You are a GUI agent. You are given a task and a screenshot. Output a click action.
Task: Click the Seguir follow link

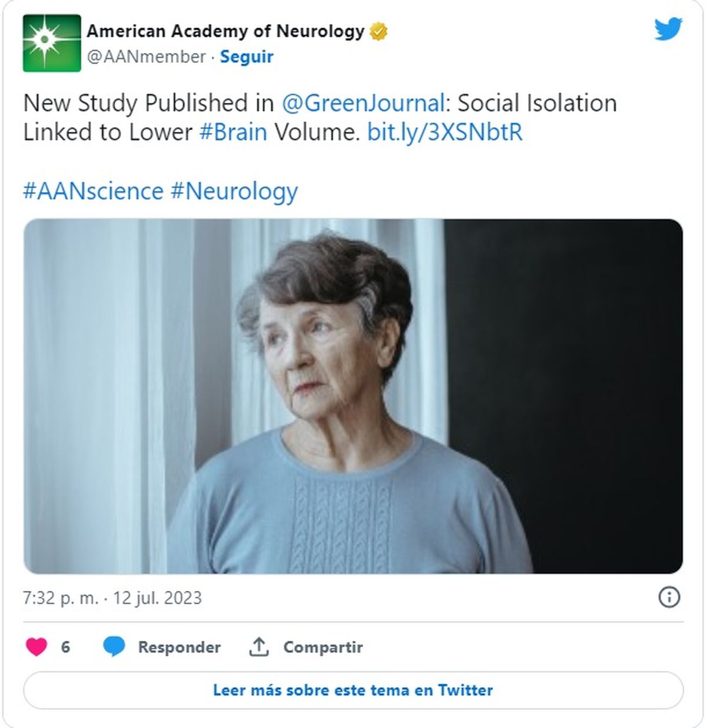pyautogui.click(x=247, y=57)
